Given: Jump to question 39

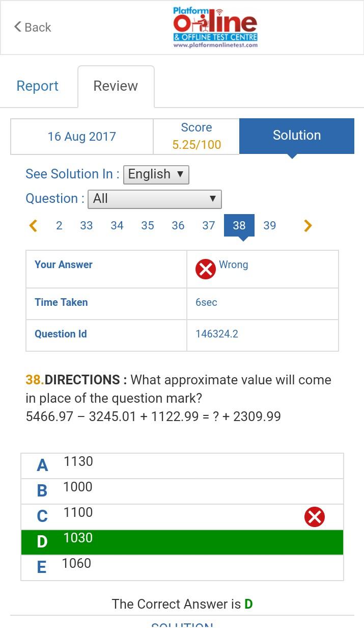Looking at the screenshot, I should click(x=270, y=225).
